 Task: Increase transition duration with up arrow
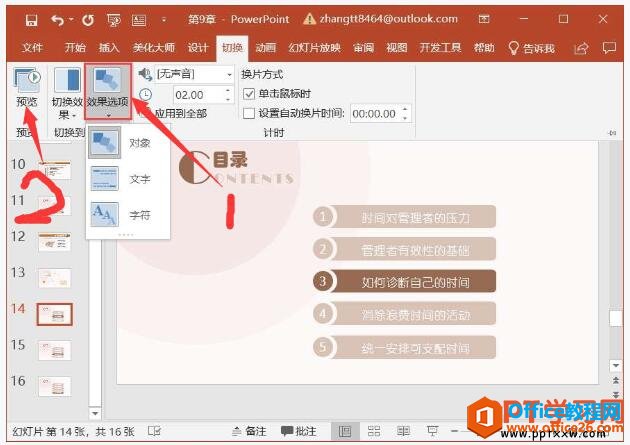[228, 91]
